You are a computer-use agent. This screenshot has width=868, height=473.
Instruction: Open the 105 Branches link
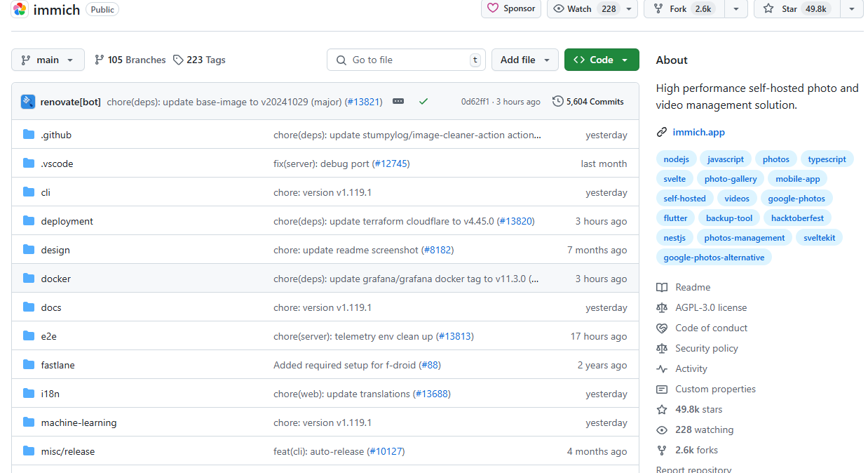pos(130,60)
